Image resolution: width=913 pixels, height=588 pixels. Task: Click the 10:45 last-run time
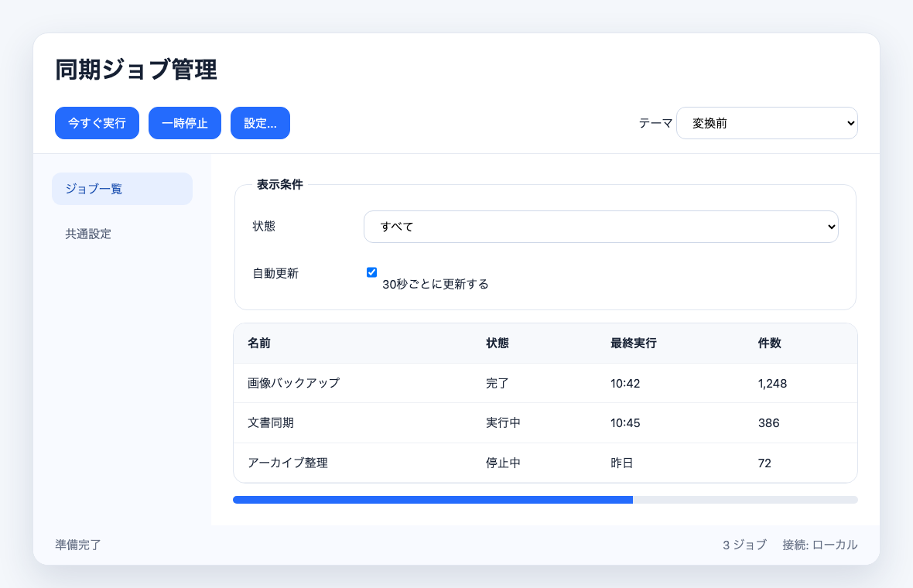(624, 423)
